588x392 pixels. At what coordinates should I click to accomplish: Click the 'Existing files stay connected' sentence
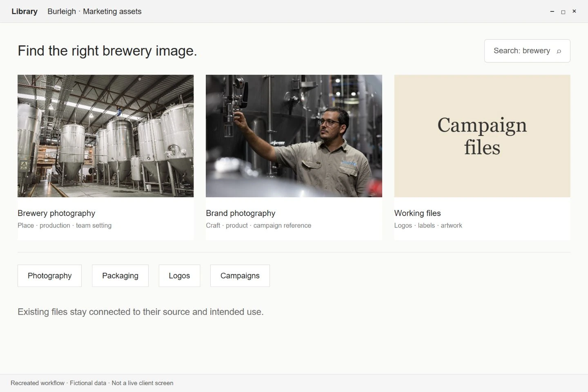(x=140, y=312)
